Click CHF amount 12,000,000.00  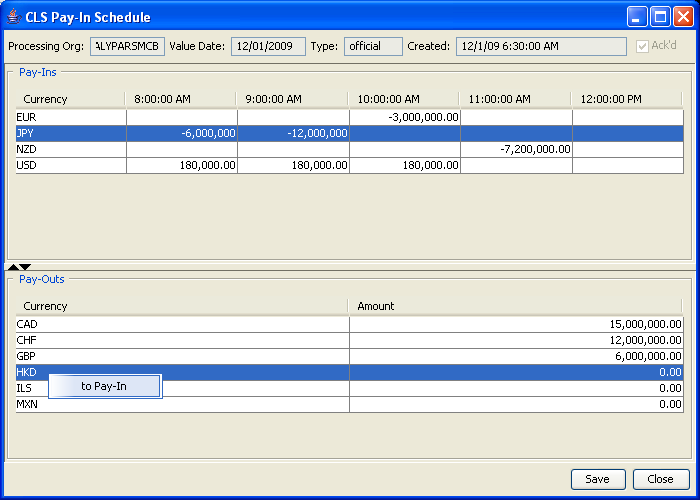point(646,341)
